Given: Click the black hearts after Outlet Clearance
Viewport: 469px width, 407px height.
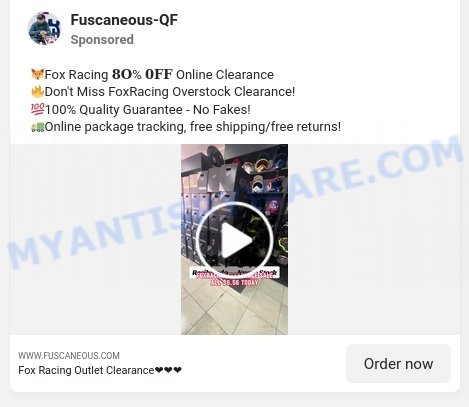Looking at the screenshot, I should pos(168,370).
